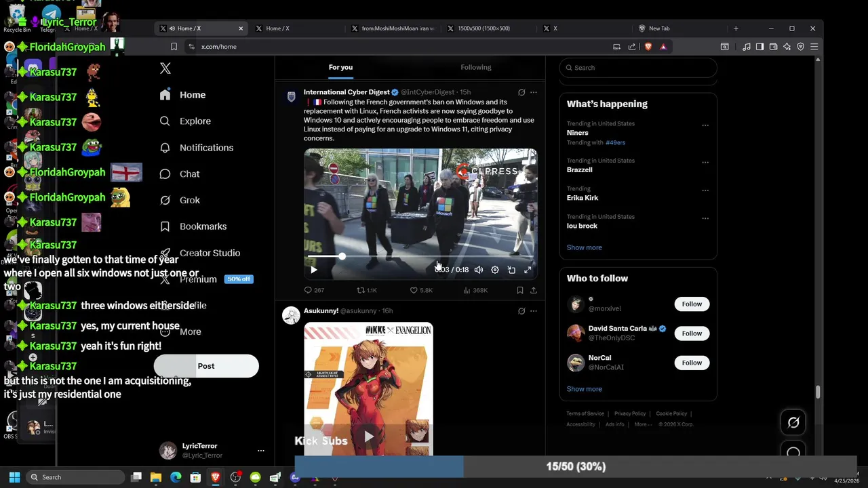Follow David Santa Carla
Image resolution: width=868 pixels, height=488 pixels.
tap(692, 333)
